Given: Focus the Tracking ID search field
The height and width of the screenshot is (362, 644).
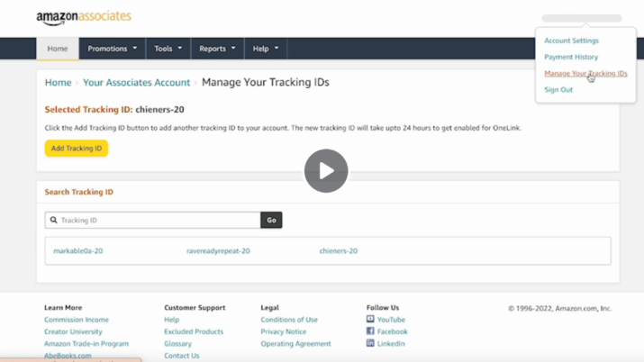Looking at the screenshot, I should coord(153,220).
